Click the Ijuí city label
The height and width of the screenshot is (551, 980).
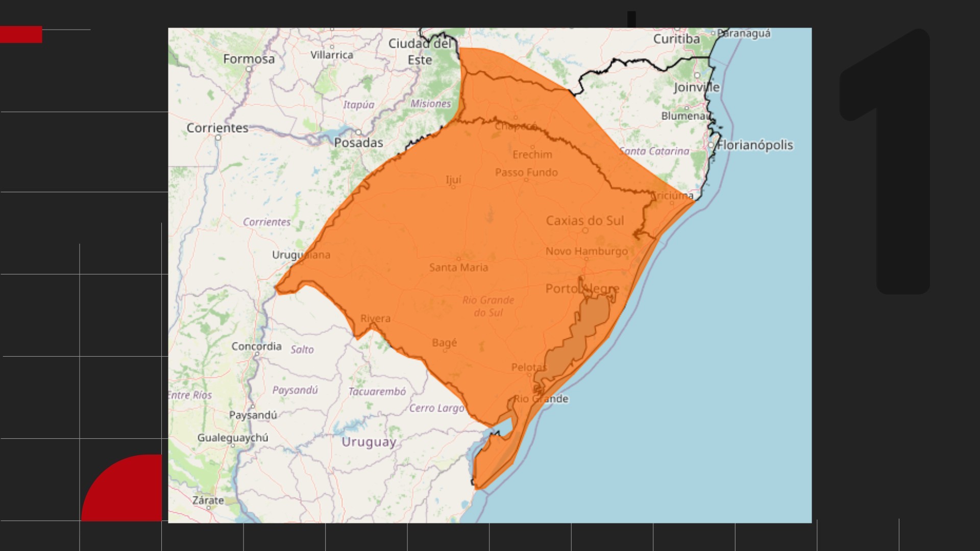coord(453,180)
